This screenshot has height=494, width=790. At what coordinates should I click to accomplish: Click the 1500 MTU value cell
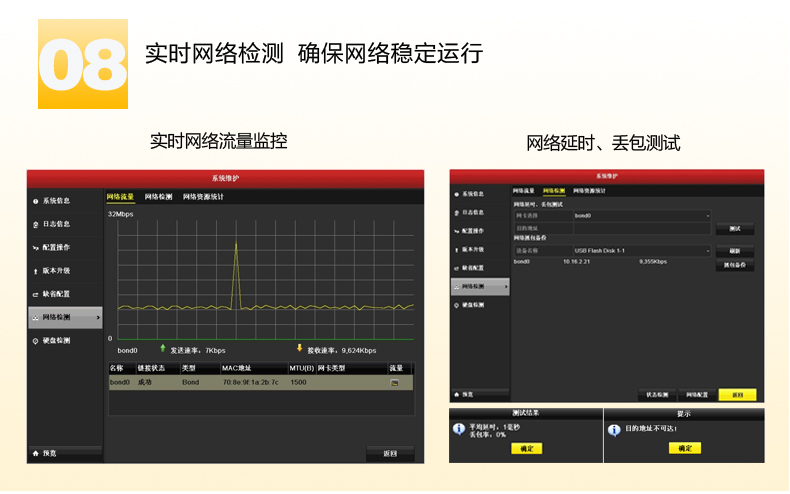click(x=298, y=383)
